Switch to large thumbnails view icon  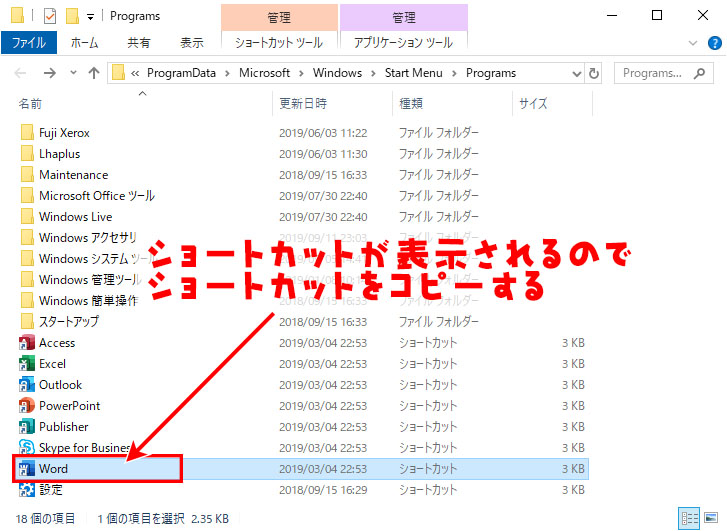click(x=711, y=518)
